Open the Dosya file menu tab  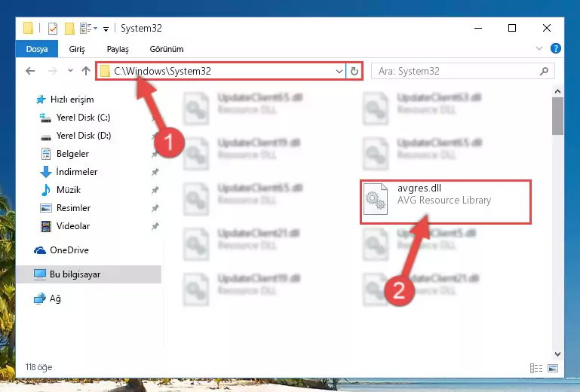coord(37,49)
